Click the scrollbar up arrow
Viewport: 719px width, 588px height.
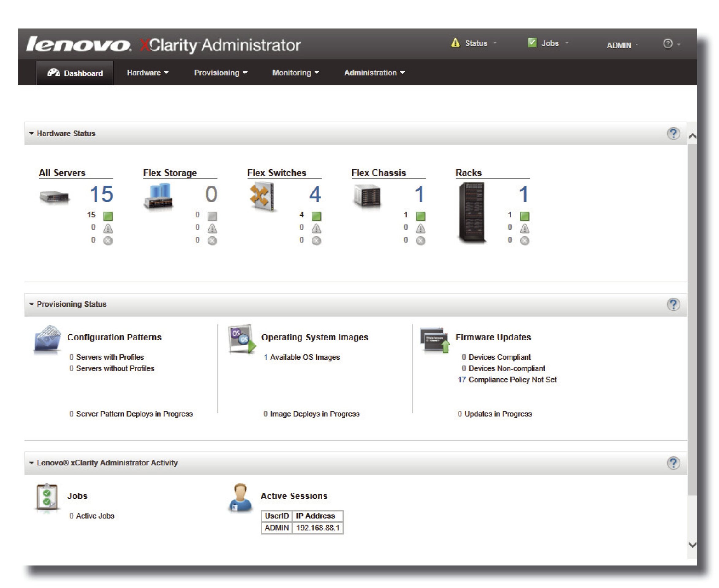tap(693, 136)
